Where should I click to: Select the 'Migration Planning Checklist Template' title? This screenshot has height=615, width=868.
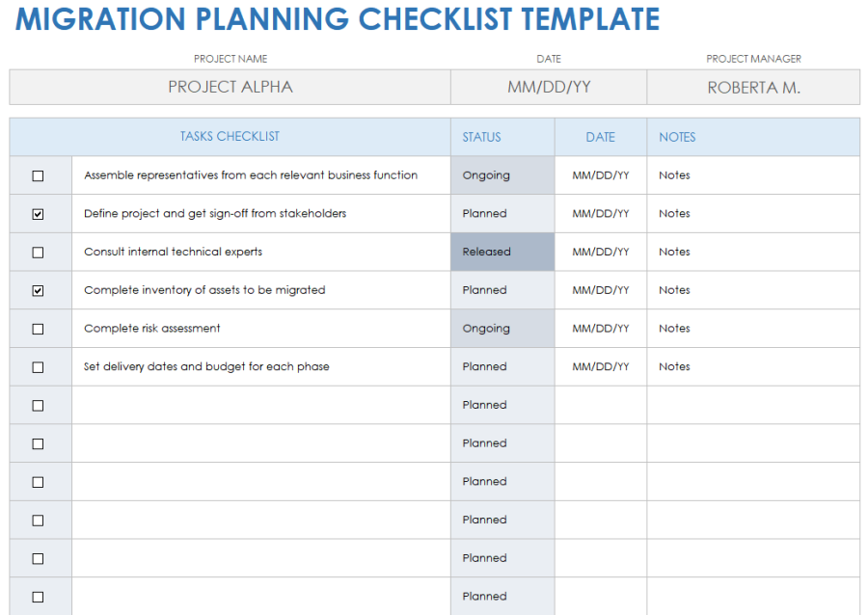click(338, 19)
